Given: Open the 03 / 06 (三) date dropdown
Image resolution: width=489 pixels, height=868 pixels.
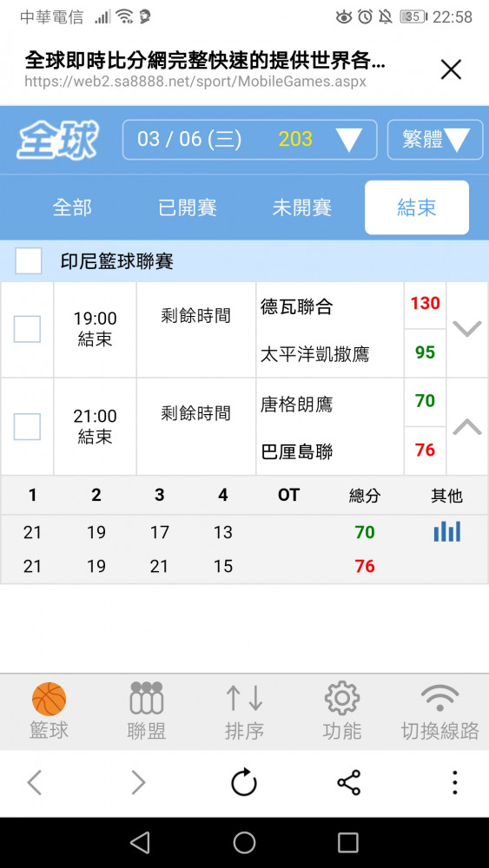Looking at the screenshot, I should point(250,140).
